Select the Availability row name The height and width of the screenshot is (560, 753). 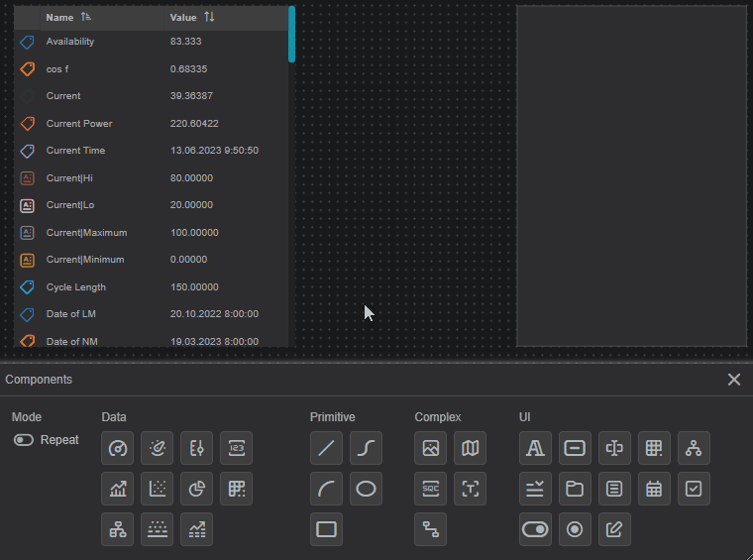click(x=70, y=42)
